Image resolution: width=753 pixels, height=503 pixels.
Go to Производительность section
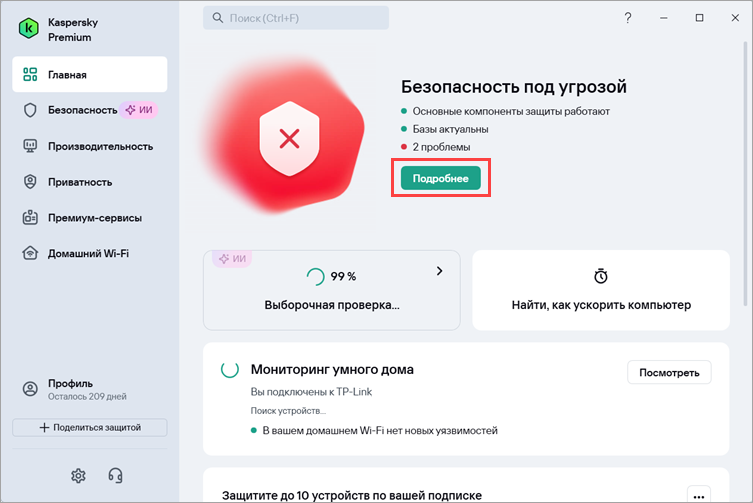(x=90, y=146)
